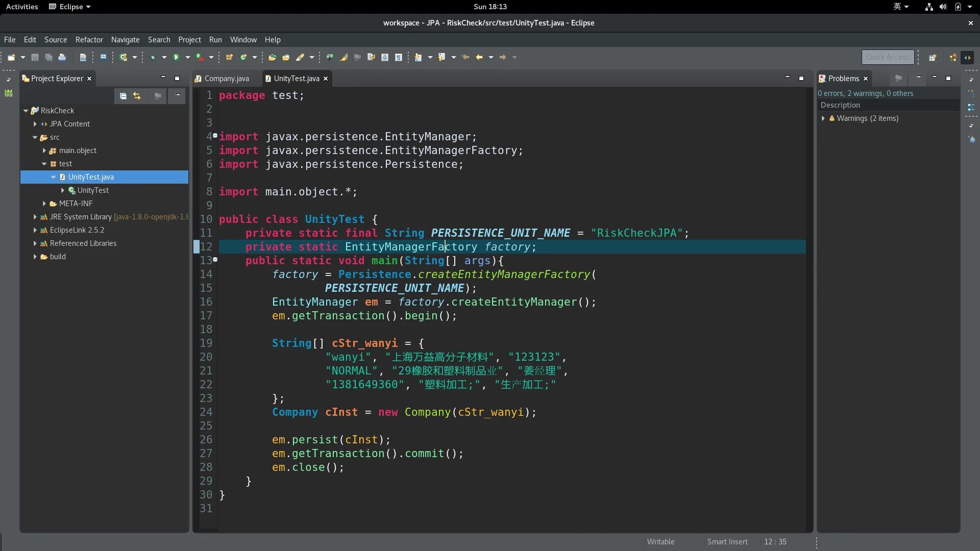Screen dimensions: 980x551
Task: Open the Run button dropdown arrow
Action: click(x=187, y=57)
